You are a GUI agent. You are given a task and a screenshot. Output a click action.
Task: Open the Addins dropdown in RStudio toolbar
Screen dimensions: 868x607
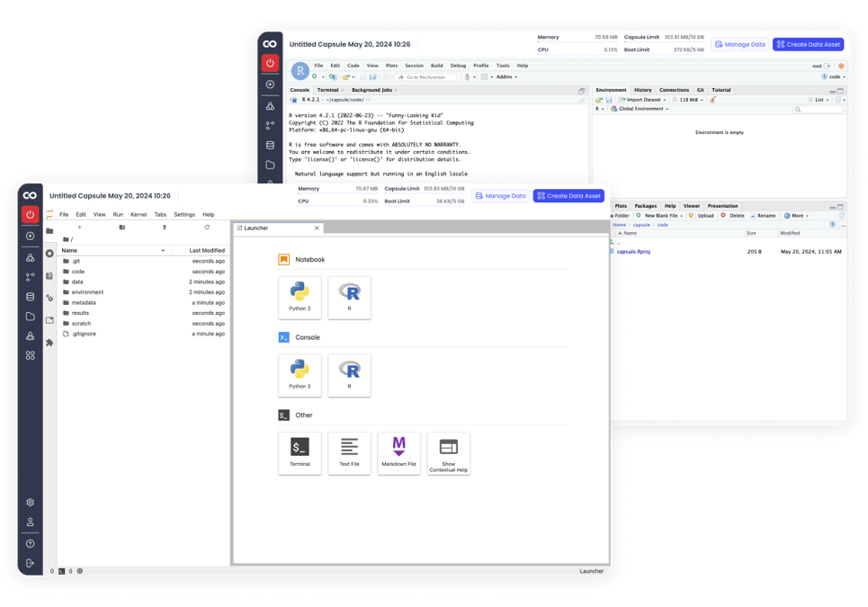click(x=506, y=77)
